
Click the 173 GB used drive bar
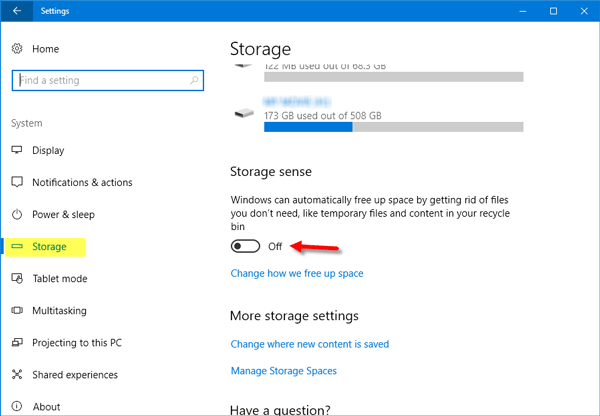[x=393, y=127]
